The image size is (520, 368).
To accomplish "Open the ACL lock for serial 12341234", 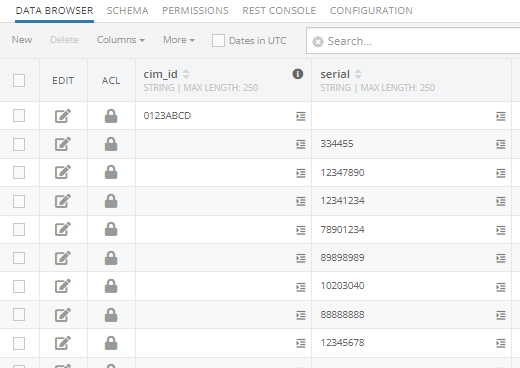I will (x=111, y=201).
